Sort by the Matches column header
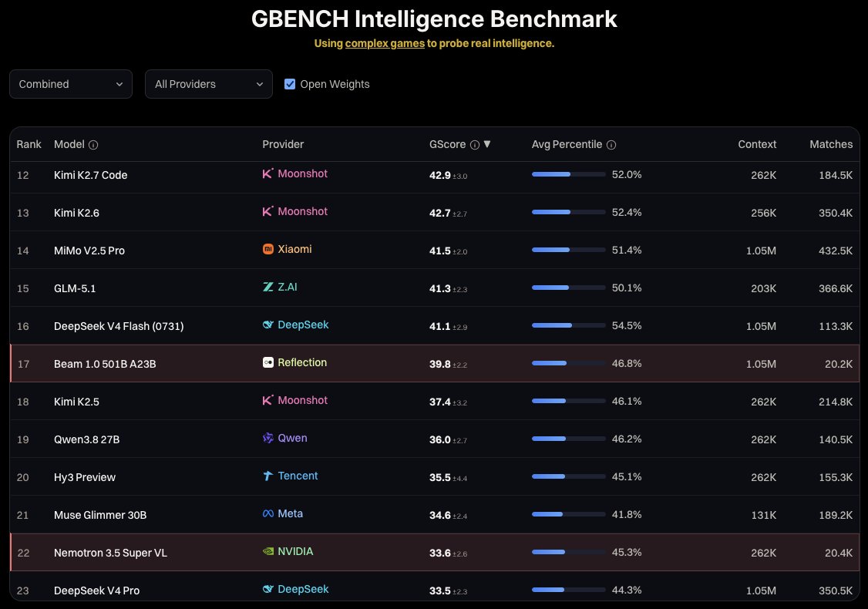This screenshot has width=868, height=609. click(x=831, y=144)
